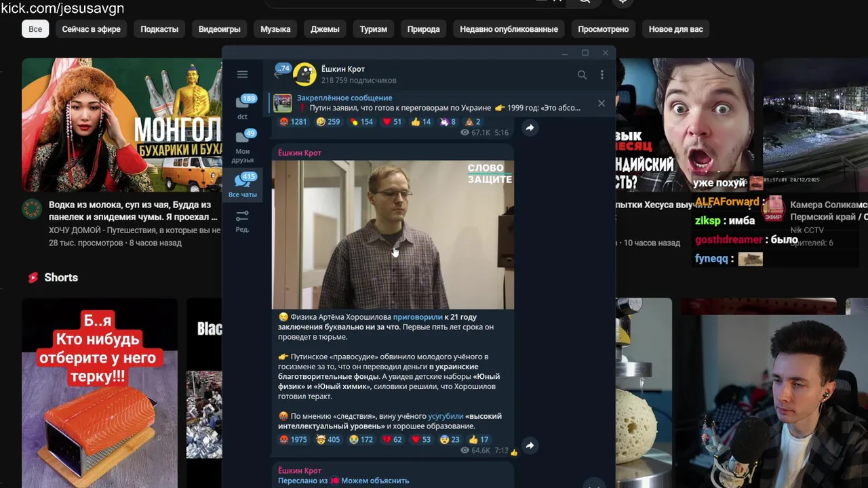Screen dimensions: 868x488
Task: Open the Слово защите photo in post
Action: click(393, 235)
